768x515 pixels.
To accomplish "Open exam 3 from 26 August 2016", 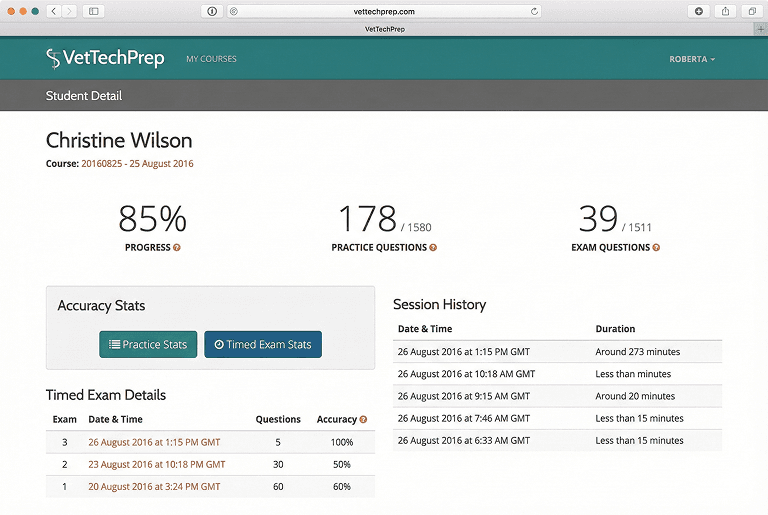I will (x=154, y=442).
